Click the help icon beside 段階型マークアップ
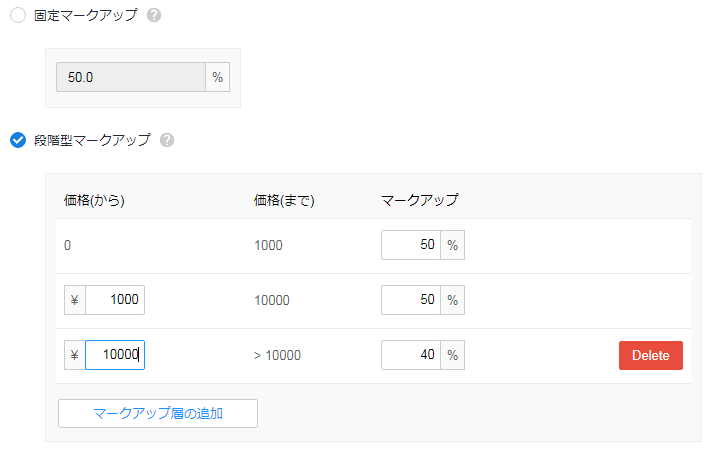 click(167, 140)
